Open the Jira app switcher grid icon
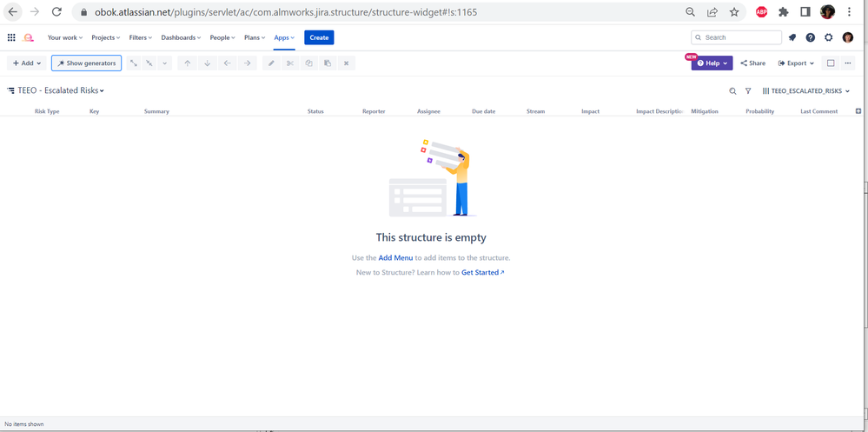 (11, 37)
